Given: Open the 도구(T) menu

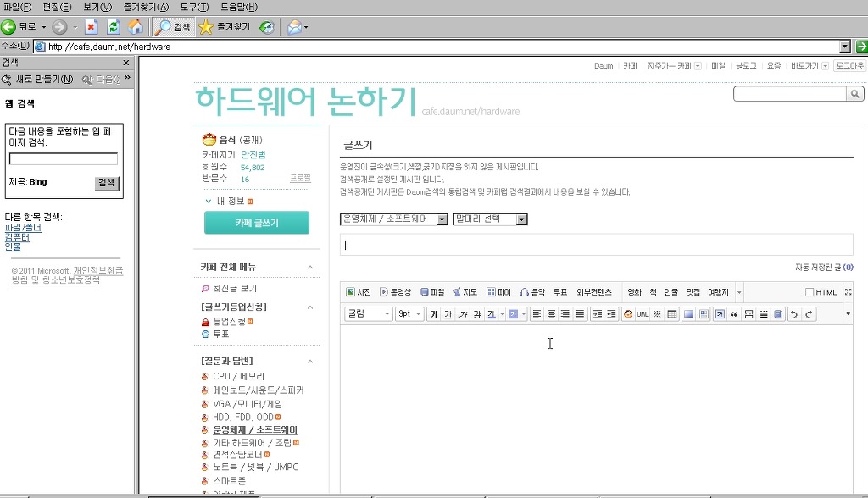Looking at the screenshot, I should [x=194, y=7].
